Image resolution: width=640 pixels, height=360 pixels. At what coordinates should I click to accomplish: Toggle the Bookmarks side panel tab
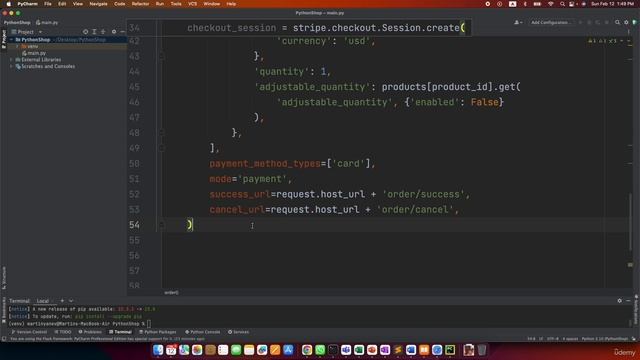[x=4, y=309]
